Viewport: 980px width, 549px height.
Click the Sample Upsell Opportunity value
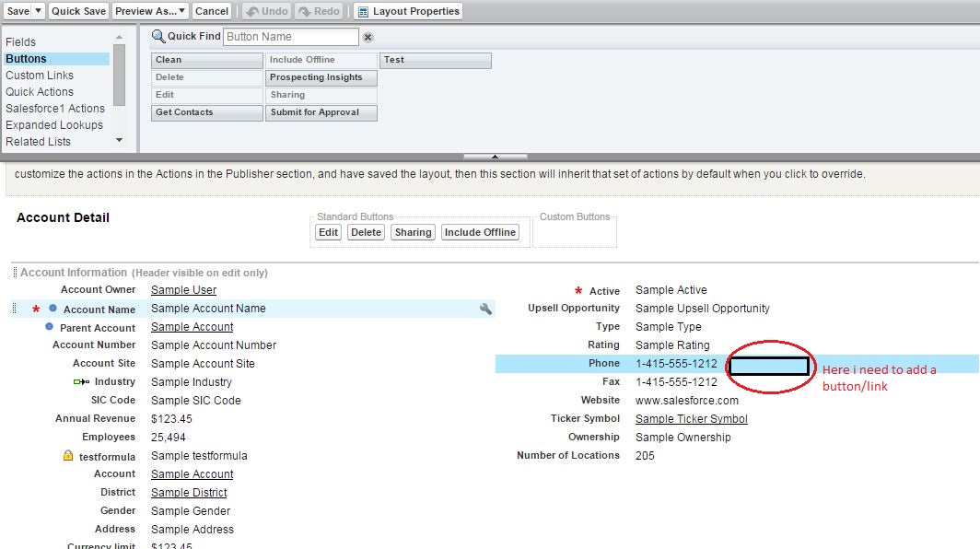[703, 309]
